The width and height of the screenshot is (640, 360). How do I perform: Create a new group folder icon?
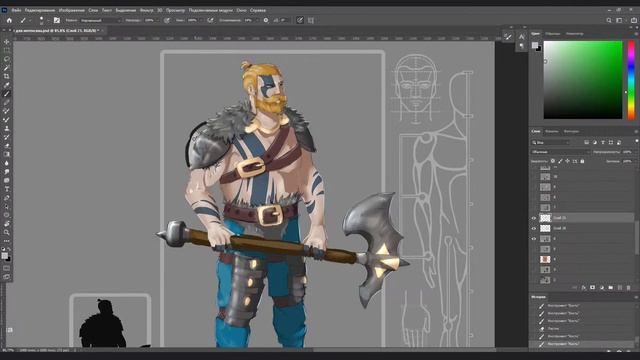point(611,288)
